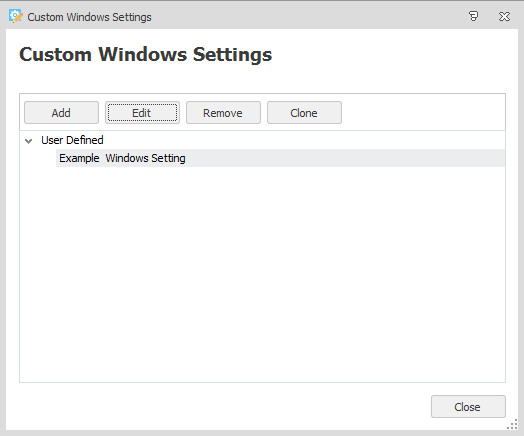The height and width of the screenshot is (436, 524).
Task: Click highlighted row area right of Example text
Action: click(345, 158)
